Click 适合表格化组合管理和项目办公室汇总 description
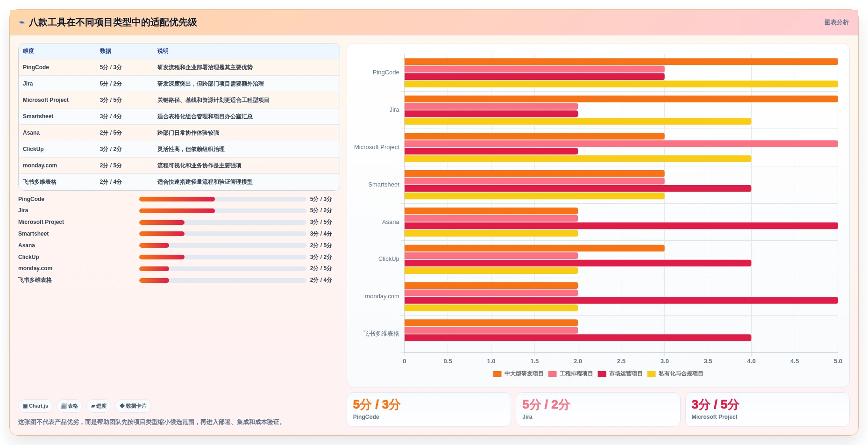 [x=205, y=116]
